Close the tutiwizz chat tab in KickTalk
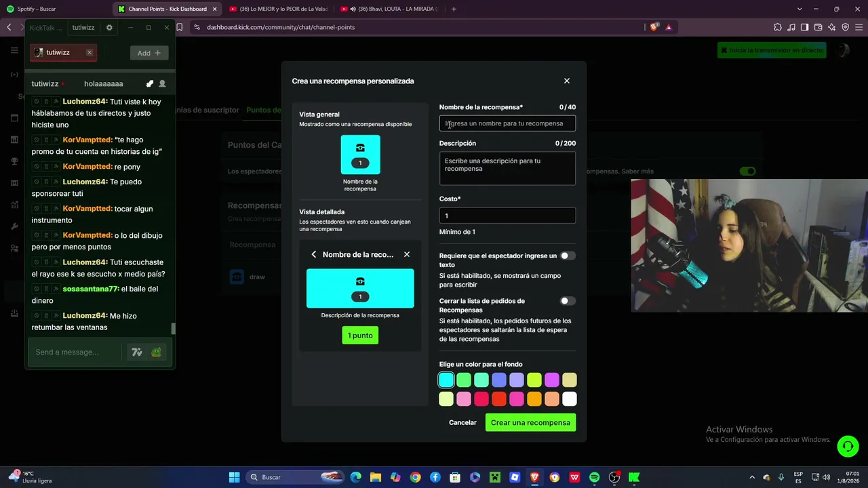This screenshot has height=488, width=868. (x=89, y=52)
